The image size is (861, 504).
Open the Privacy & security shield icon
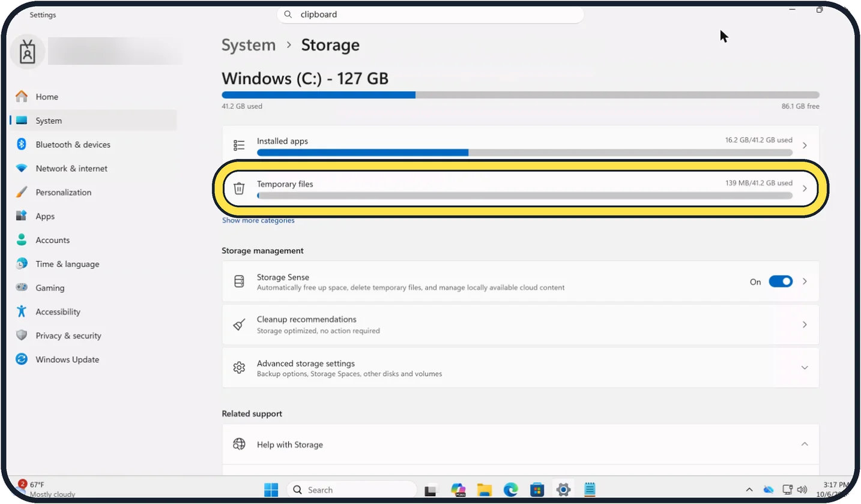pos(22,335)
